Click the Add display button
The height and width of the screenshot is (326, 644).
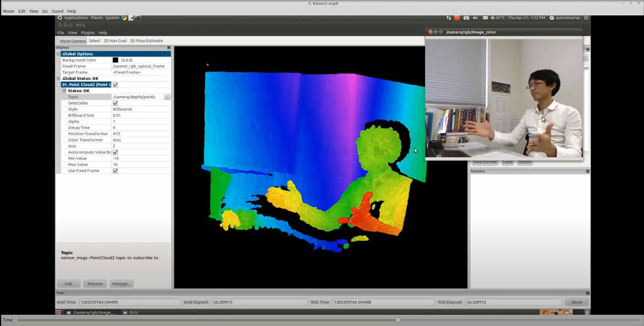point(68,284)
